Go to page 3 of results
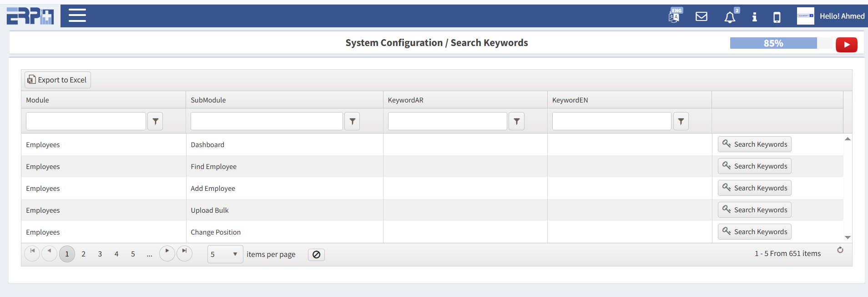This screenshot has height=297, width=868. pyautogui.click(x=100, y=254)
